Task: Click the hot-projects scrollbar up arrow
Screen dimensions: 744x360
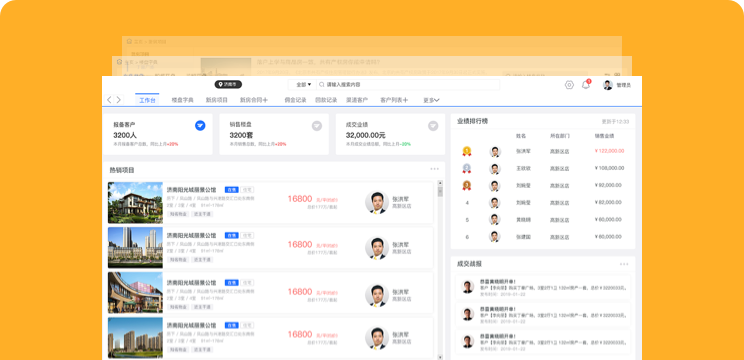Action: [x=440, y=183]
